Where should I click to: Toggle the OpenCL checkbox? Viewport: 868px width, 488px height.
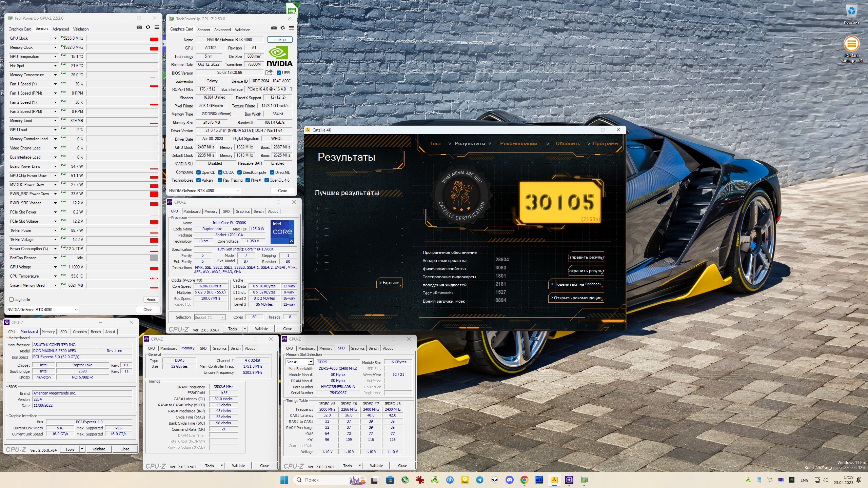click(198, 172)
